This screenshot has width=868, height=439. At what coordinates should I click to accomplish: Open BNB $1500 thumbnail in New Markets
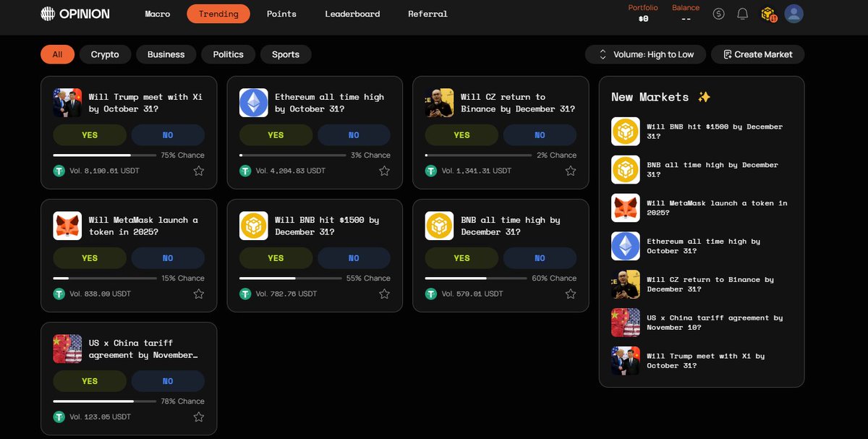[x=626, y=132]
